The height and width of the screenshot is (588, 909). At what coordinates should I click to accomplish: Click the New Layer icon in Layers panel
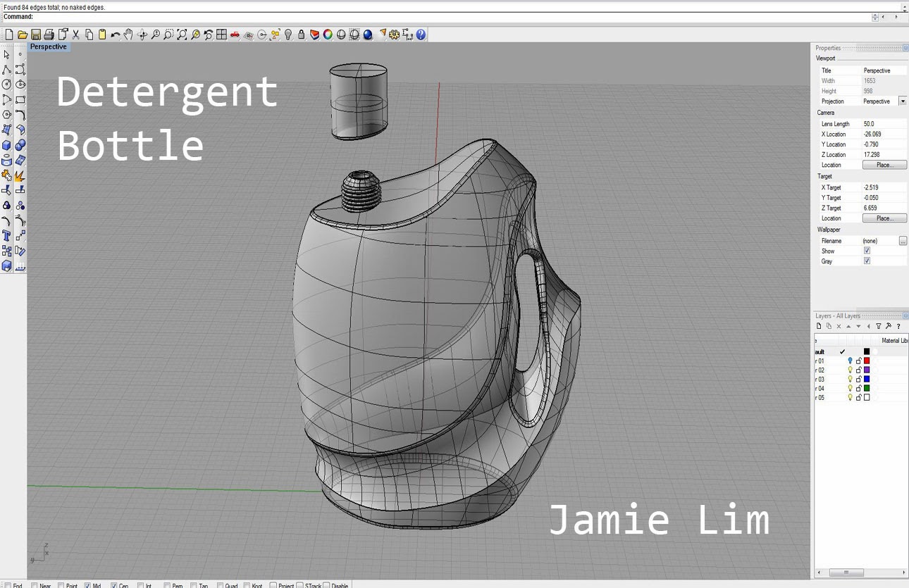[820, 326]
